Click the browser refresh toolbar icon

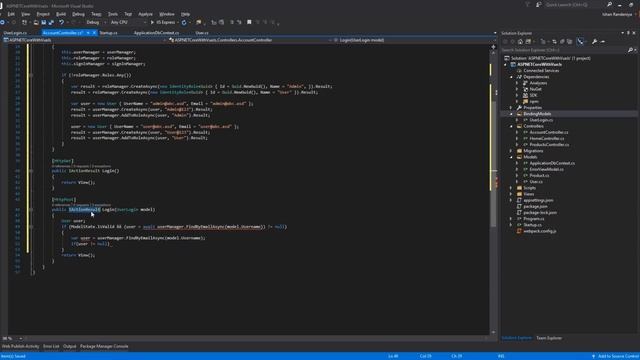pos(184,22)
